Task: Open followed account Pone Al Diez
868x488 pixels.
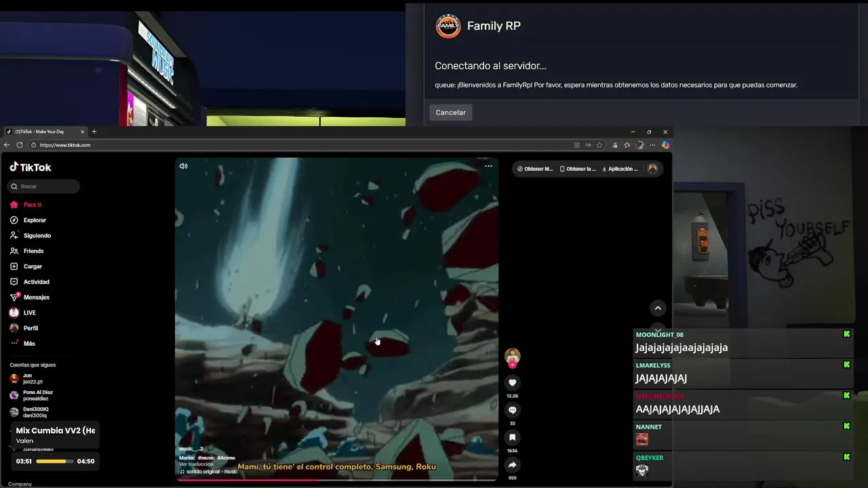Action: pyautogui.click(x=31, y=395)
